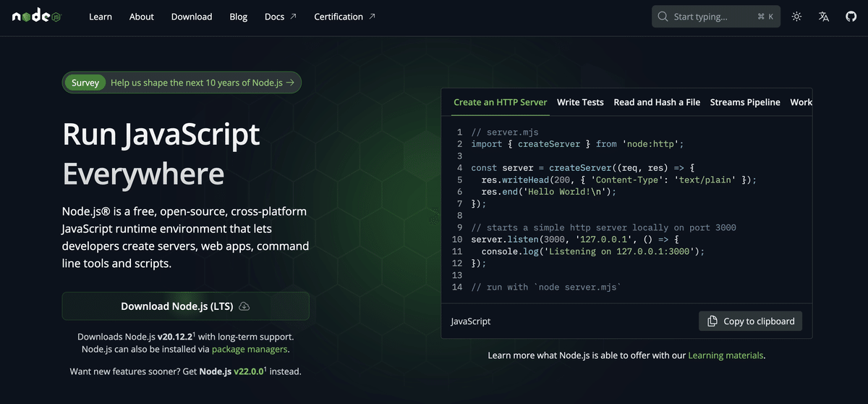Click the copy icon in clipboard button
The width and height of the screenshot is (868, 404).
point(712,321)
